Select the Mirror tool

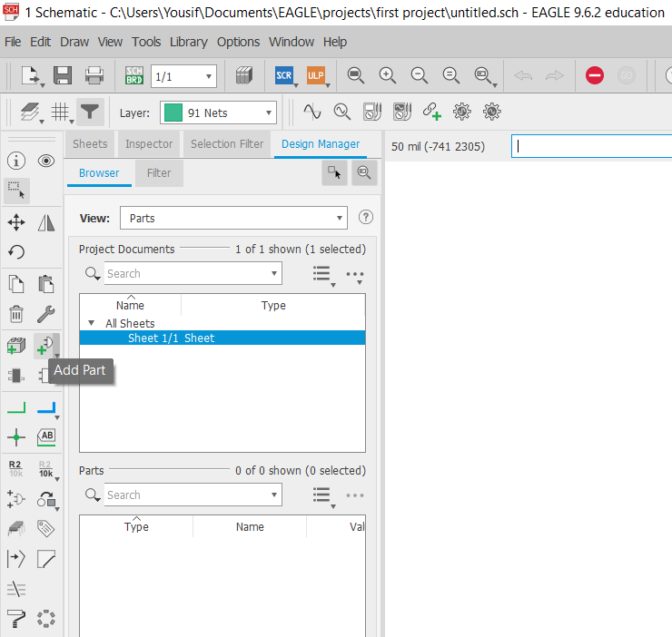tap(45, 222)
